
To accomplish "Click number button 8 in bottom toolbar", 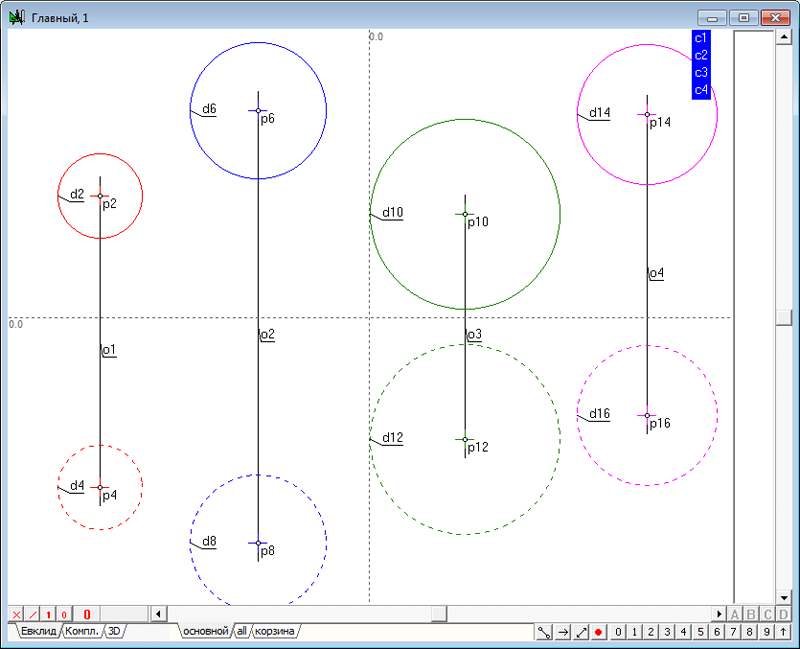I will (x=749, y=632).
